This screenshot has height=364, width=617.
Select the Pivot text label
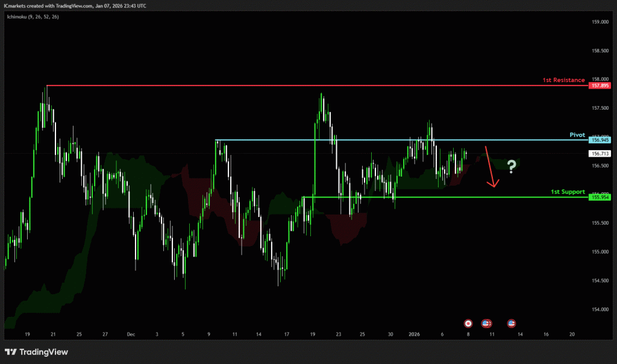coord(577,134)
